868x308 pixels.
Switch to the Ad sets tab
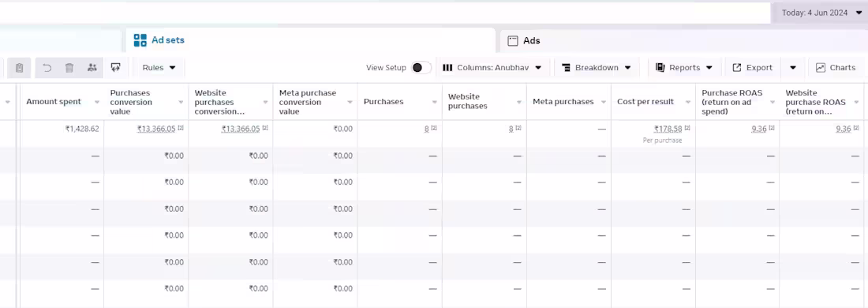coord(310,40)
